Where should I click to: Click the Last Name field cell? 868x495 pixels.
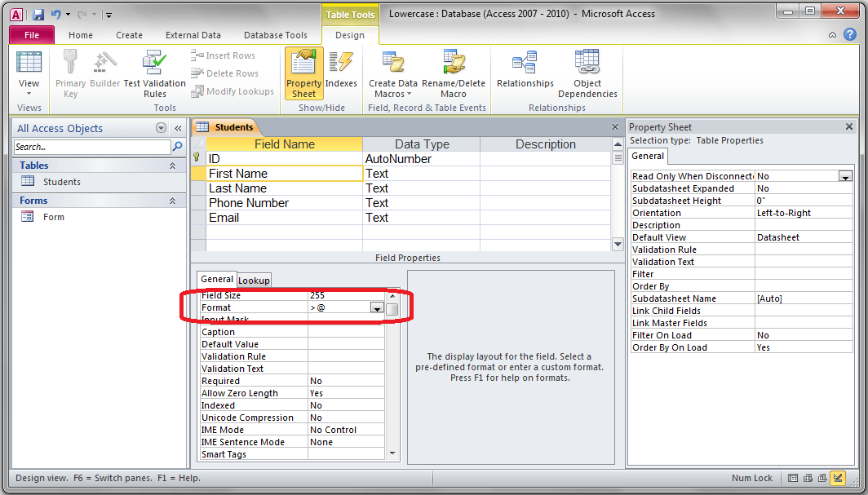pos(284,188)
